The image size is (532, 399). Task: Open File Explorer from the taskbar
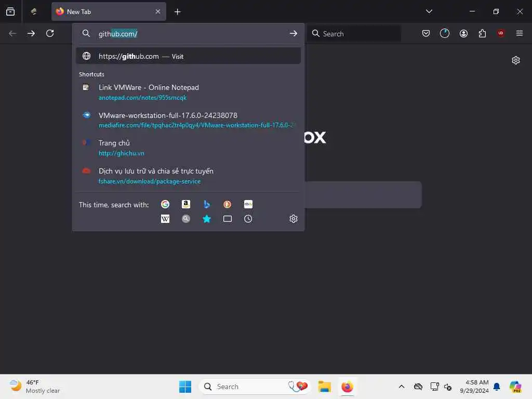324,387
